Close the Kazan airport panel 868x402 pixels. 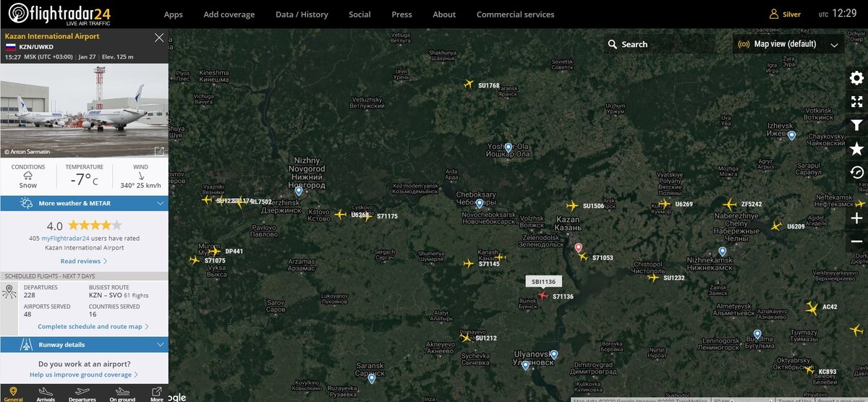pos(159,37)
